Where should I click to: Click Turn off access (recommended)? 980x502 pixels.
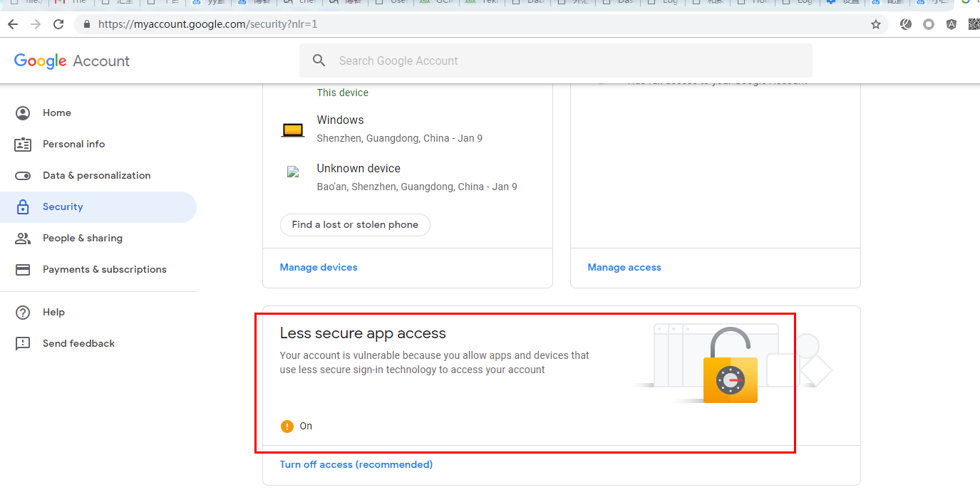pyautogui.click(x=356, y=464)
